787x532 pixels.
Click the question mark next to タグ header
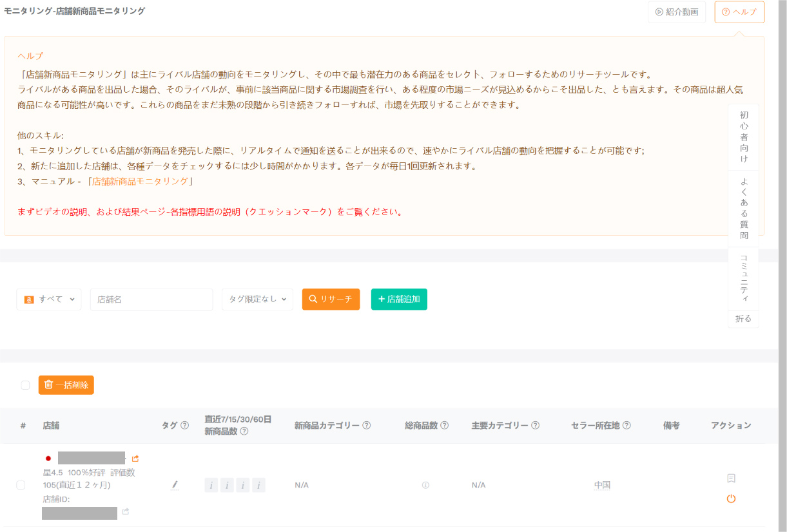(185, 425)
